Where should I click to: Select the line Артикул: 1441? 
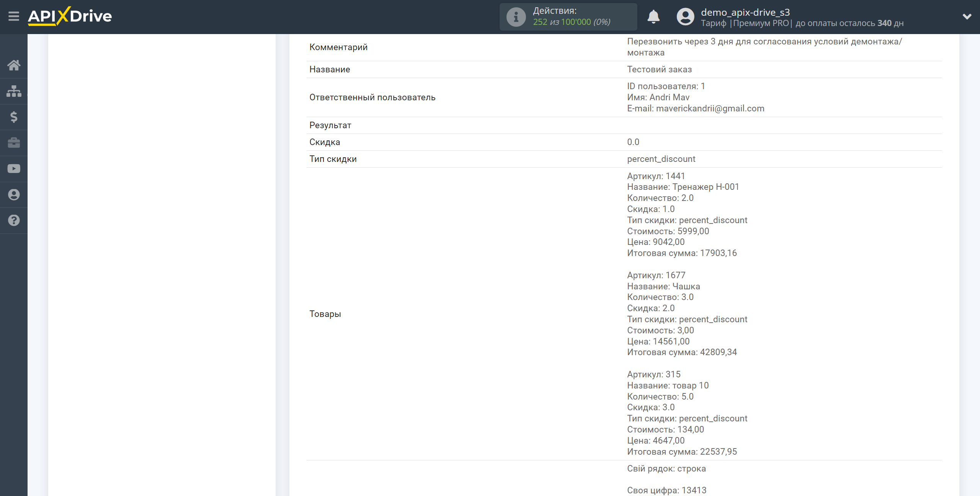click(x=656, y=176)
